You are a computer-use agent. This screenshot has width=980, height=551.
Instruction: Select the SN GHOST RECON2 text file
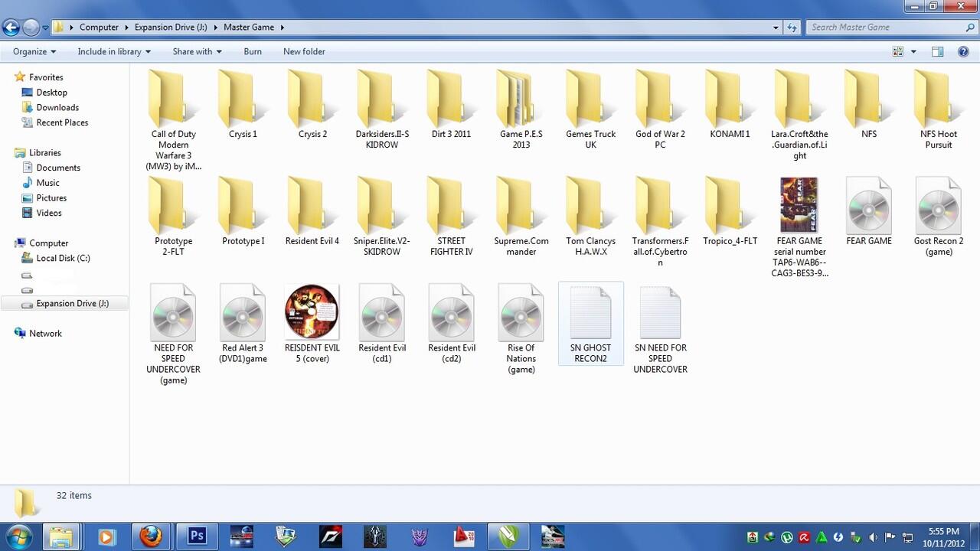591,324
